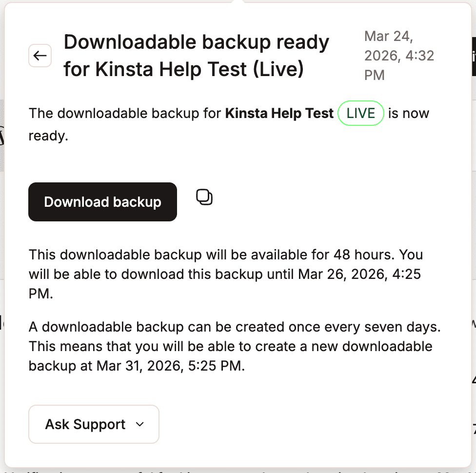
Task: Copy the backup link with the copy icon
Action: 204,197
